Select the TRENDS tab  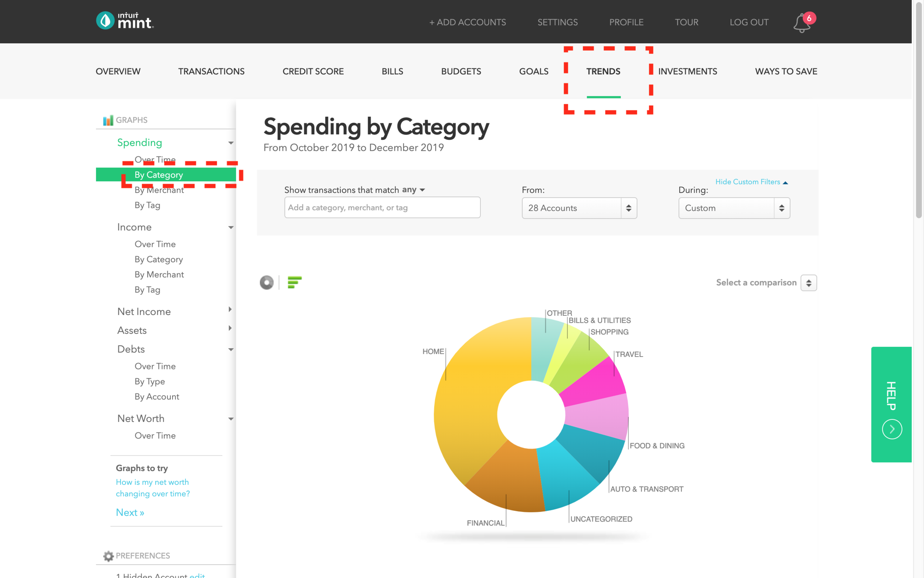tap(603, 71)
